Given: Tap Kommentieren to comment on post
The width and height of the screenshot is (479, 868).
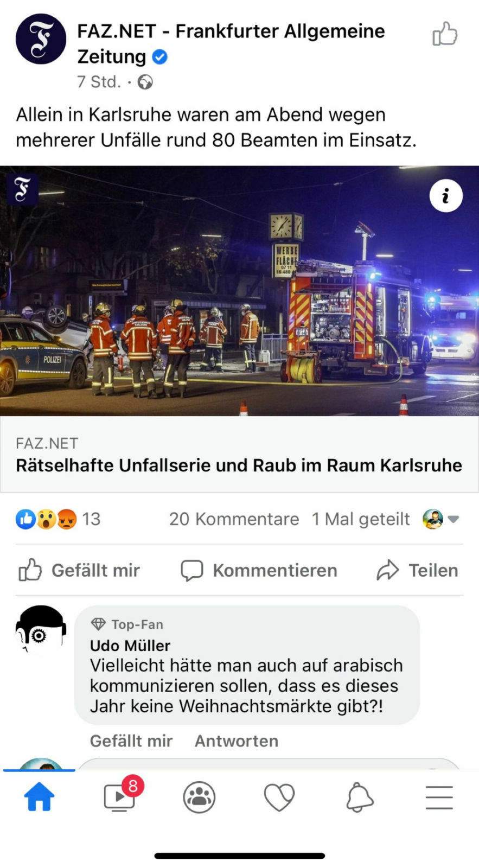Looking at the screenshot, I should 259,570.
